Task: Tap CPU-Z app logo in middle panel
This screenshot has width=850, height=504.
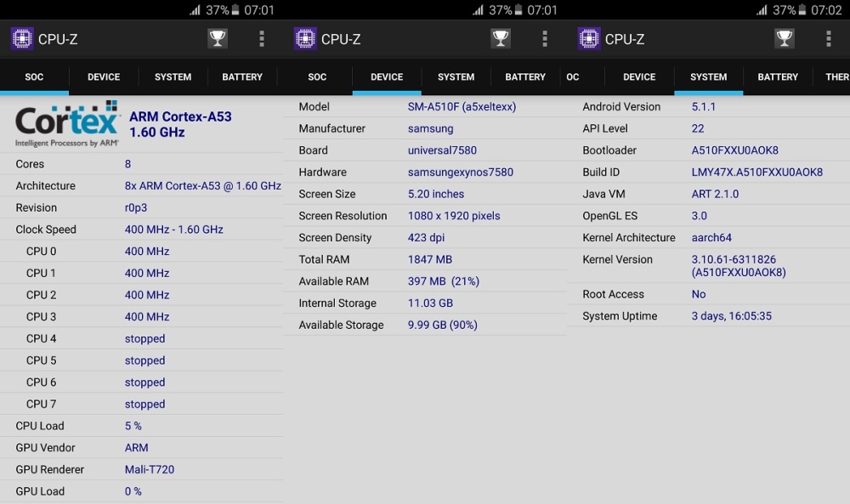Action: click(x=305, y=38)
